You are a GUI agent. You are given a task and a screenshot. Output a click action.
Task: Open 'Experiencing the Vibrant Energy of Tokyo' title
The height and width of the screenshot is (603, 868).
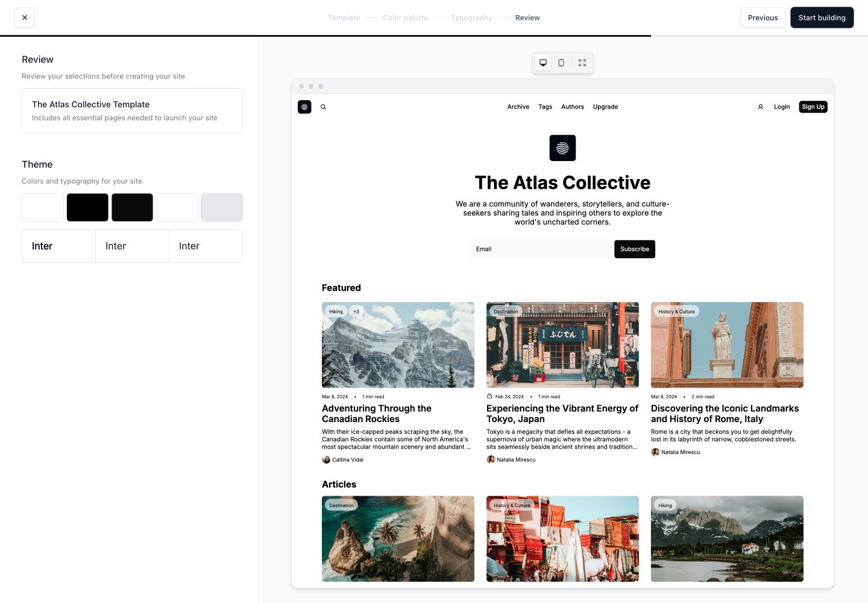[562, 414]
